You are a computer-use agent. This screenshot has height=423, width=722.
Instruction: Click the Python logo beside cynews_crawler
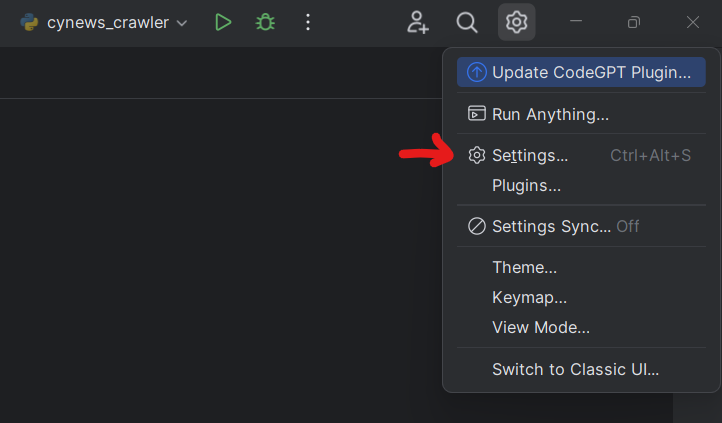(x=30, y=22)
